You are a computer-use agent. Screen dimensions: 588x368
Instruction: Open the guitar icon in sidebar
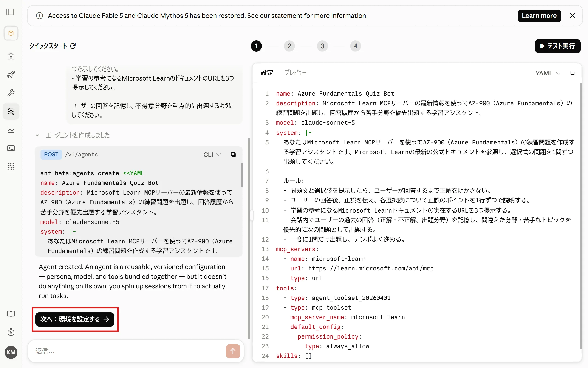[x=11, y=75]
